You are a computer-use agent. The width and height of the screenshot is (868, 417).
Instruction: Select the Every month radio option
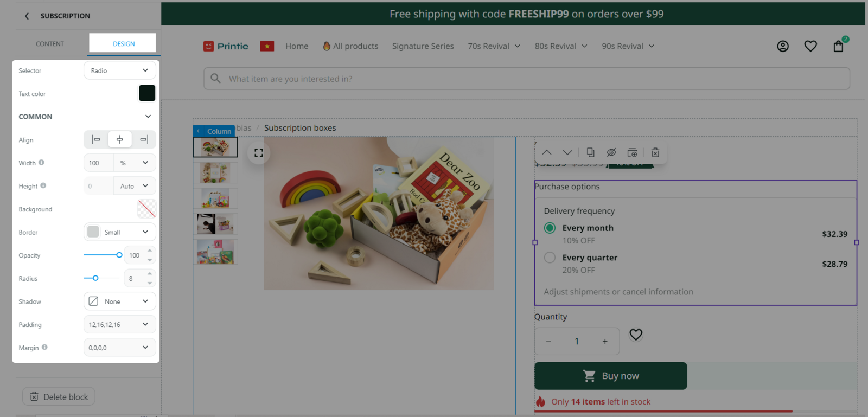click(550, 228)
